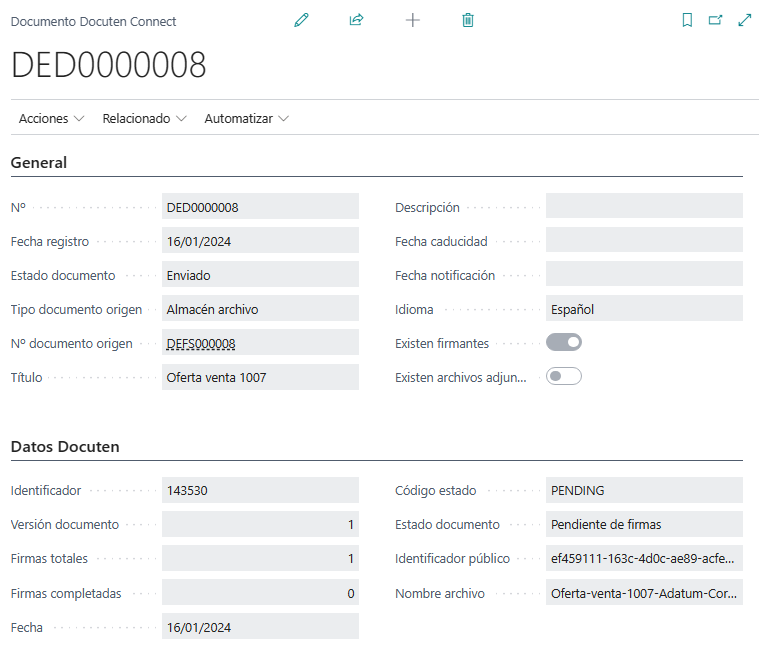
Task: Click the expand fullscreen arrows icon
Action: click(x=744, y=20)
